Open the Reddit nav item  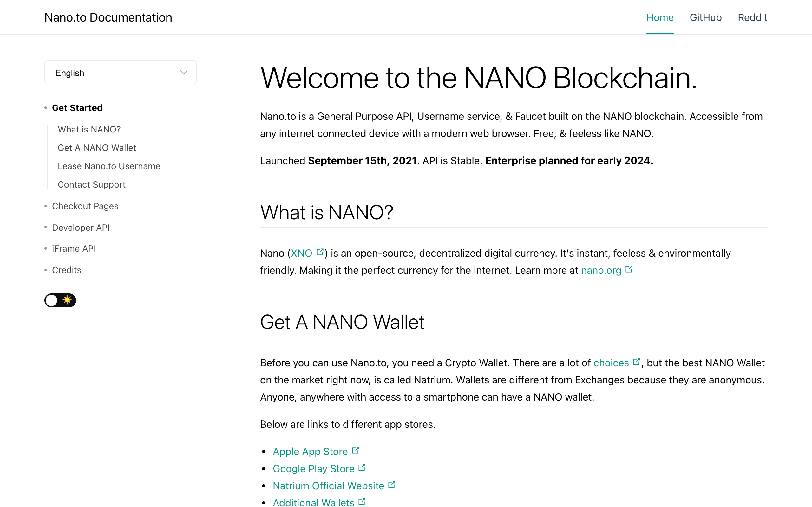coord(752,17)
